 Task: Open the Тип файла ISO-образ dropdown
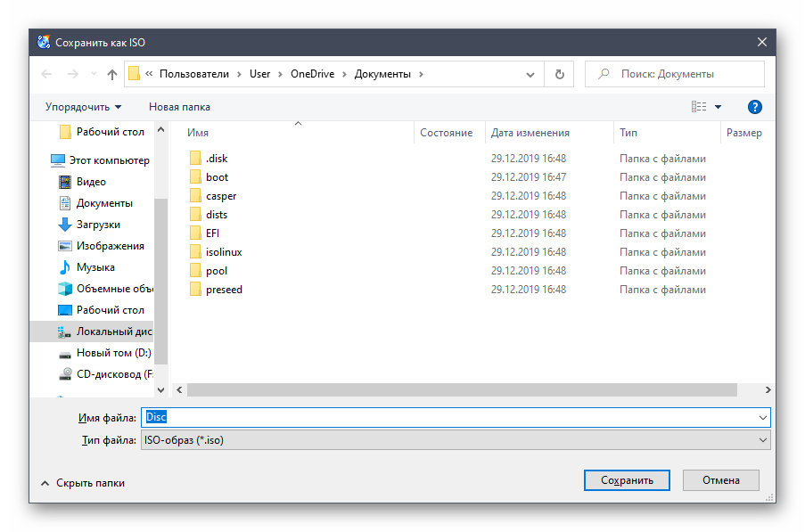pos(455,440)
